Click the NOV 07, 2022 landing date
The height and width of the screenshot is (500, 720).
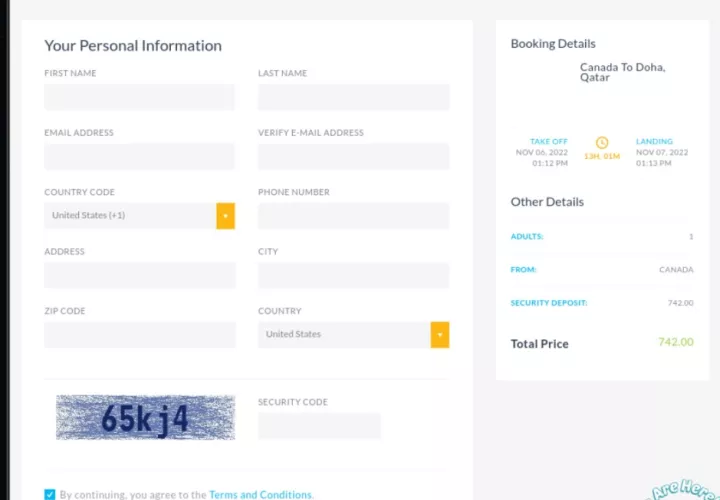click(662, 152)
